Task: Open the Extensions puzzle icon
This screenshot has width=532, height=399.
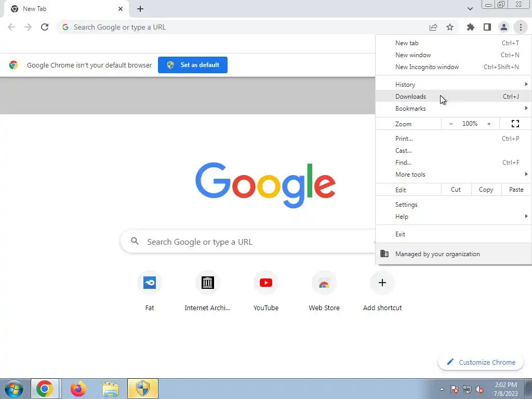Action: 471,27
